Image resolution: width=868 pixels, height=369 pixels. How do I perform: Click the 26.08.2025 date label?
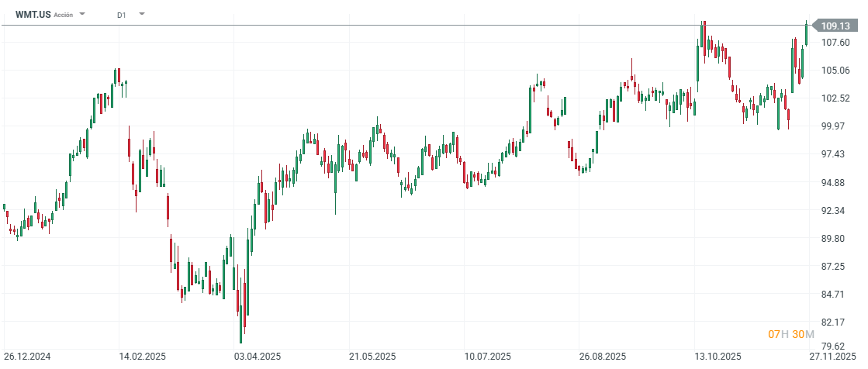click(602, 357)
